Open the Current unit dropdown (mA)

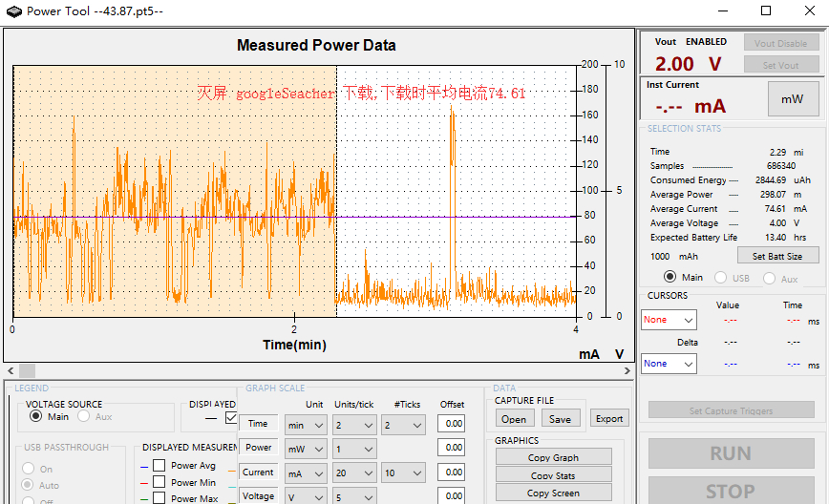[307, 473]
